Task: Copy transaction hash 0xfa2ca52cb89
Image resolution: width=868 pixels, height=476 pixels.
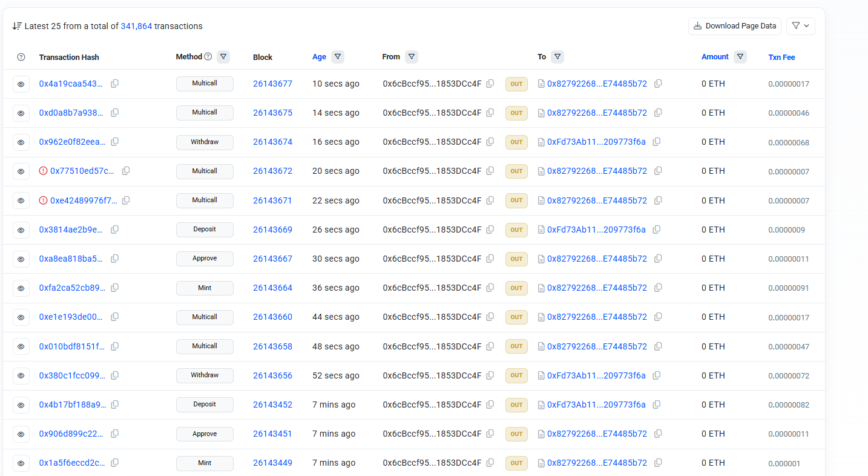Action: 114,288
